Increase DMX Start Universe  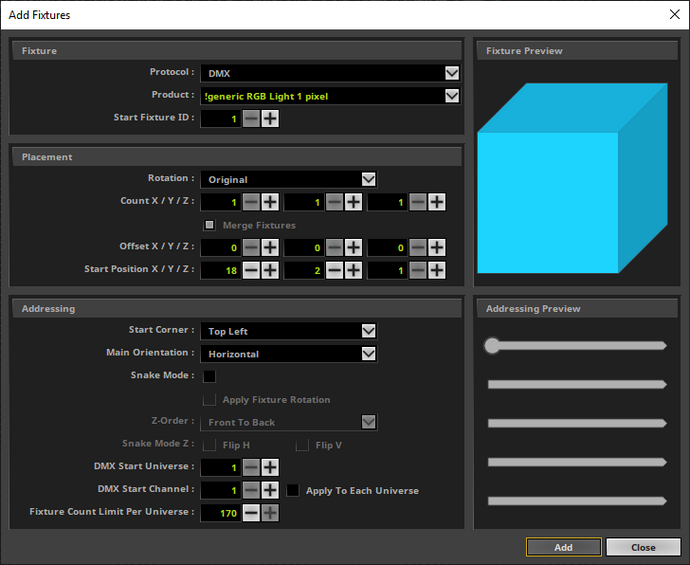pos(270,467)
